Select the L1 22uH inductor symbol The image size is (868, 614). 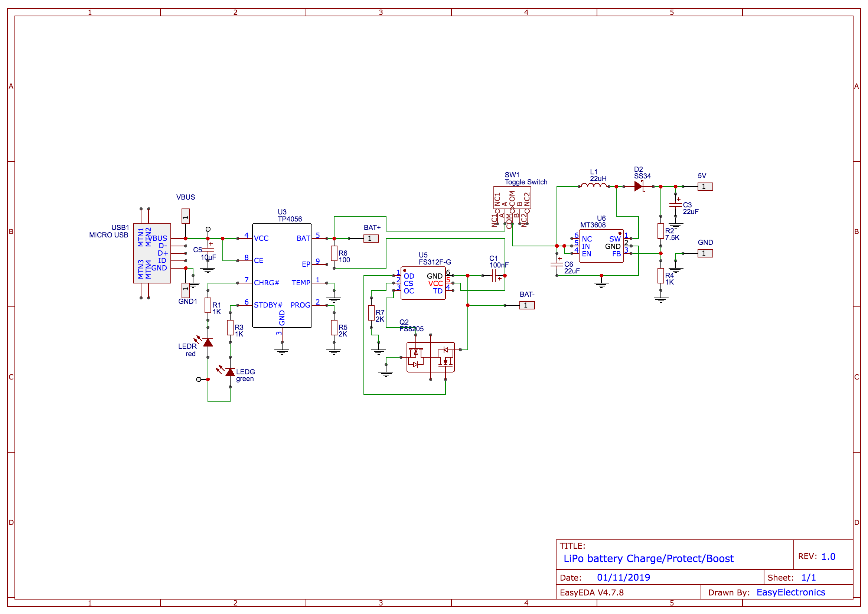pos(593,185)
